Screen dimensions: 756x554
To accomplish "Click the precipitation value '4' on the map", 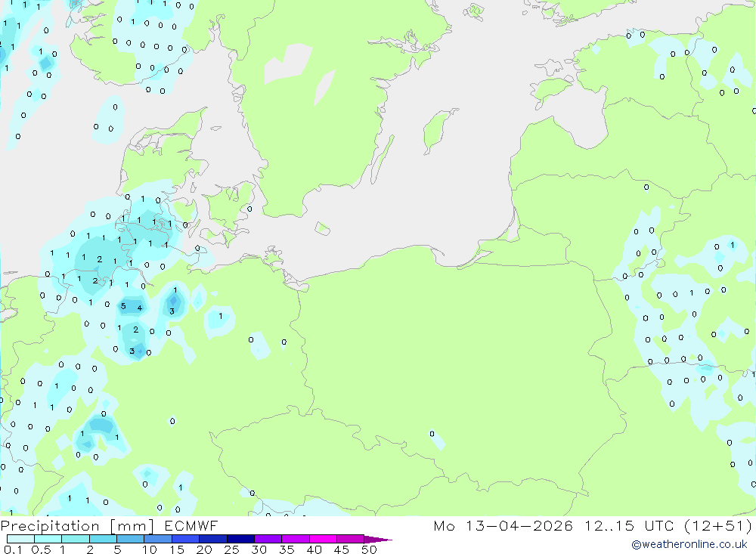I will click(140, 308).
